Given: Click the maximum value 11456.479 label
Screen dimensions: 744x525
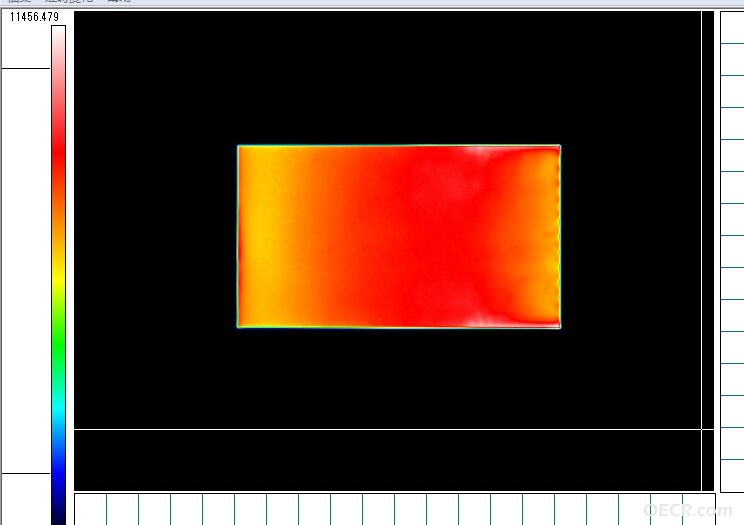Looking at the screenshot, I should point(34,17).
